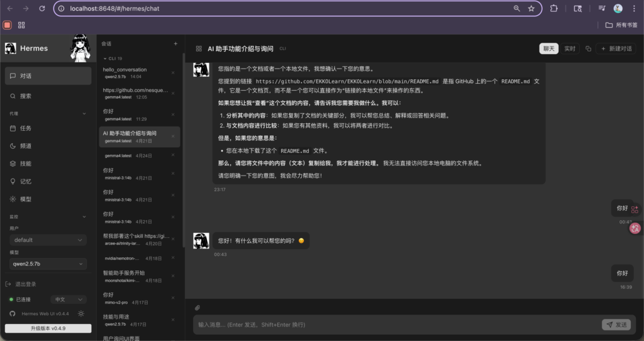Click the plus icon to add new session
644x341 pixels.
[x=176, y=43]
